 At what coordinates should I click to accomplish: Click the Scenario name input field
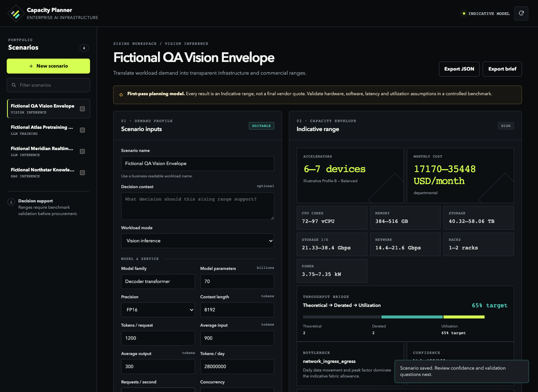coord(198,164)
